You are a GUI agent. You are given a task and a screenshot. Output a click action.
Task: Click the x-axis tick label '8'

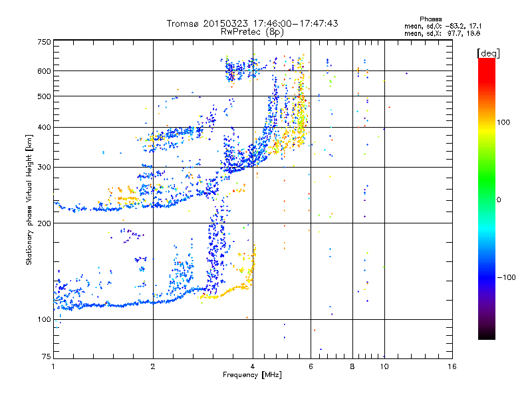pos(352,366)
